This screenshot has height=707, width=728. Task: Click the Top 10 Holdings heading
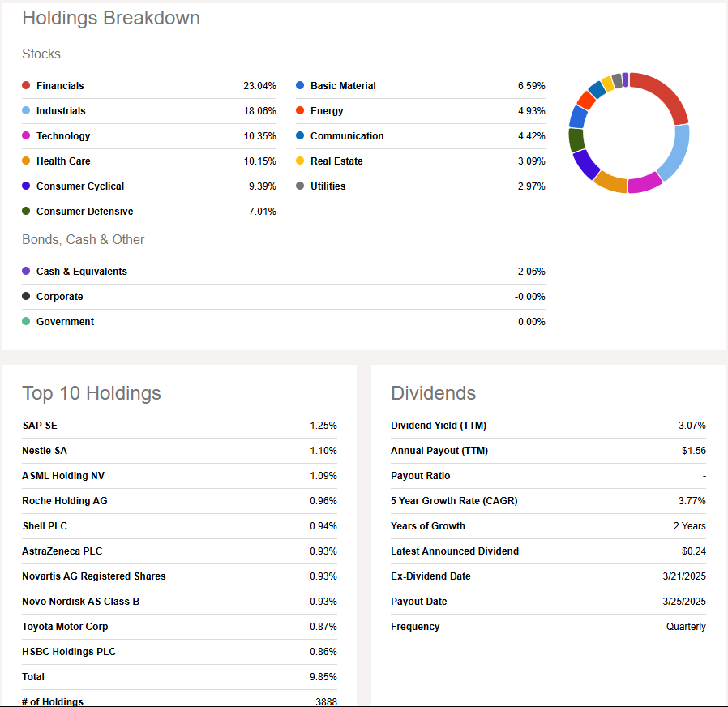(x=92, y=393)
